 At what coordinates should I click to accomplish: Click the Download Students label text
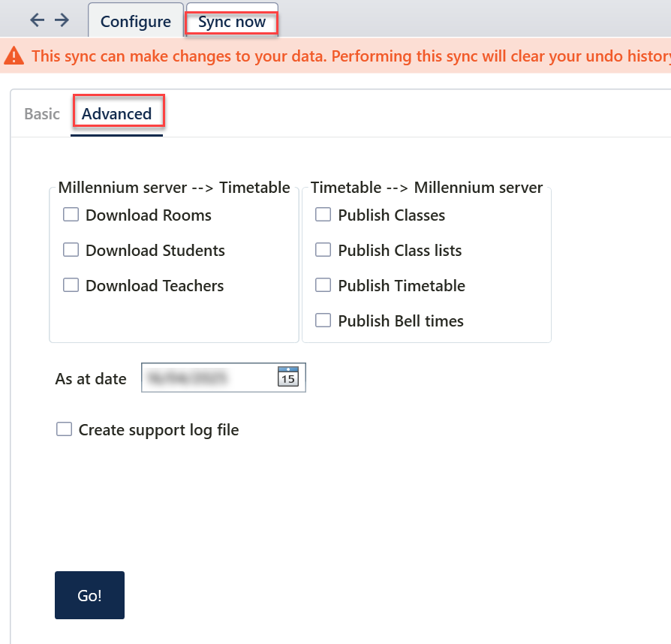(155, 251)
